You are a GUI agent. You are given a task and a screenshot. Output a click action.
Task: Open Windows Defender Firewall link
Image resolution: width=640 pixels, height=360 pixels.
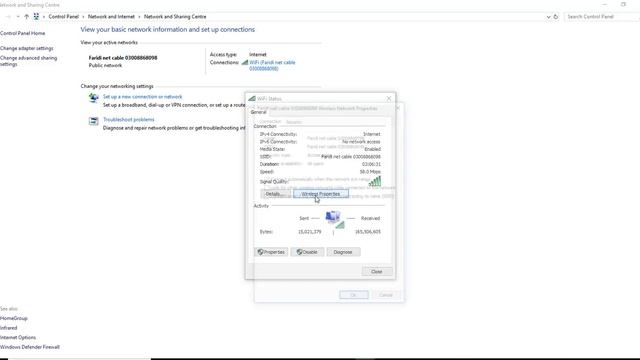coord(30,347)
